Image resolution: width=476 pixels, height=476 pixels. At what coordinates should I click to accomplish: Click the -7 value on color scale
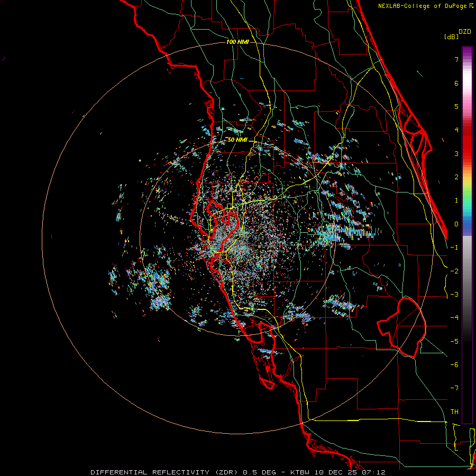[x=454, y=388]
